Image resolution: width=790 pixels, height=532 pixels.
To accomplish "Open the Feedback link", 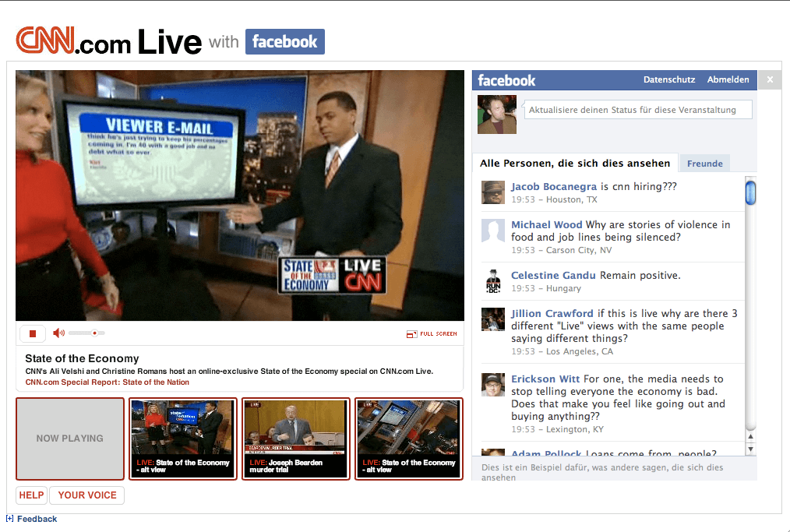I will [37, 519].
